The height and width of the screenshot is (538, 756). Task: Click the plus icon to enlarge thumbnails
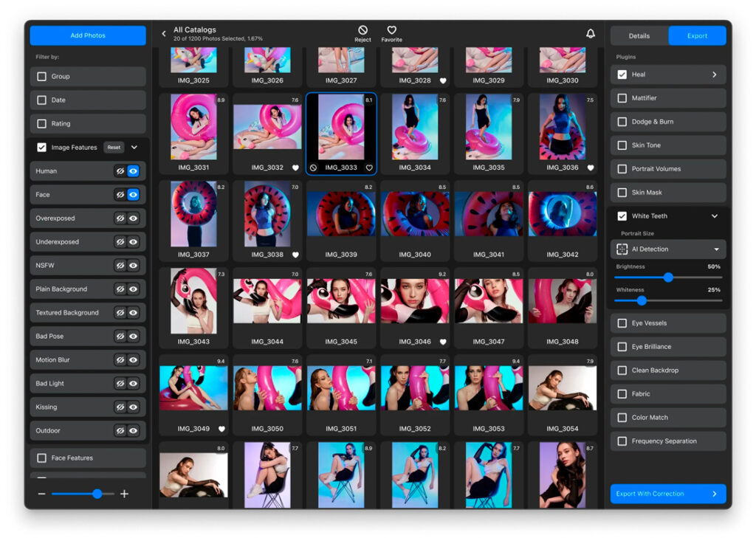tap(124, 494)
